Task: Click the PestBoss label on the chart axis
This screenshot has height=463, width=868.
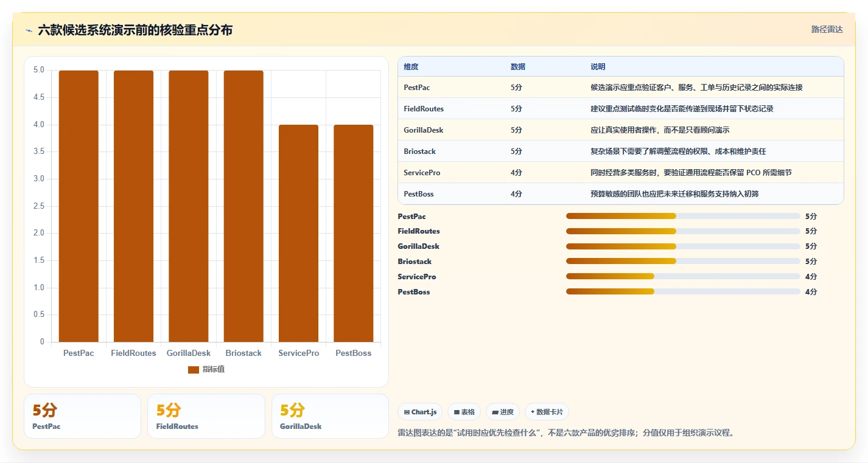Action: [354, 353]
